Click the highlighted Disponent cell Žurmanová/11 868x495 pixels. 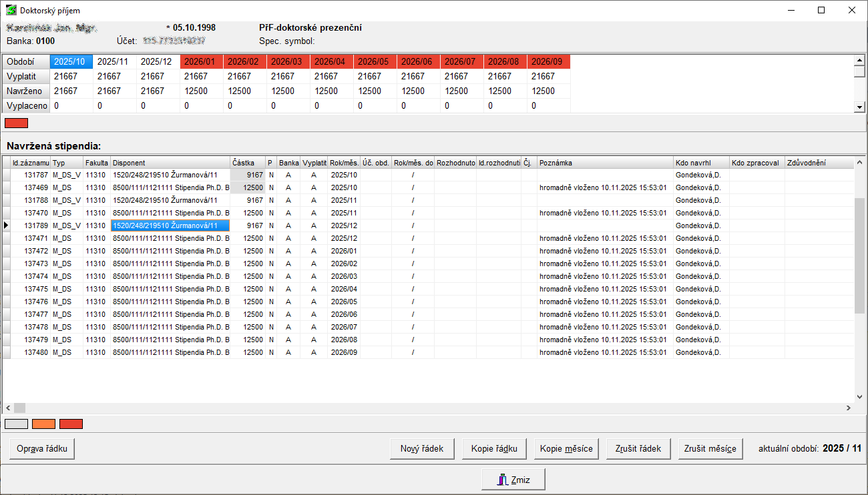(170, 225)
